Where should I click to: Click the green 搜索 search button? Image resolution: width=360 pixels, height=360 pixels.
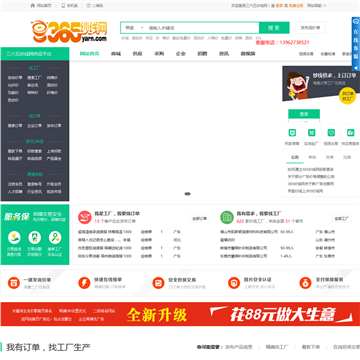click(274, 28)
